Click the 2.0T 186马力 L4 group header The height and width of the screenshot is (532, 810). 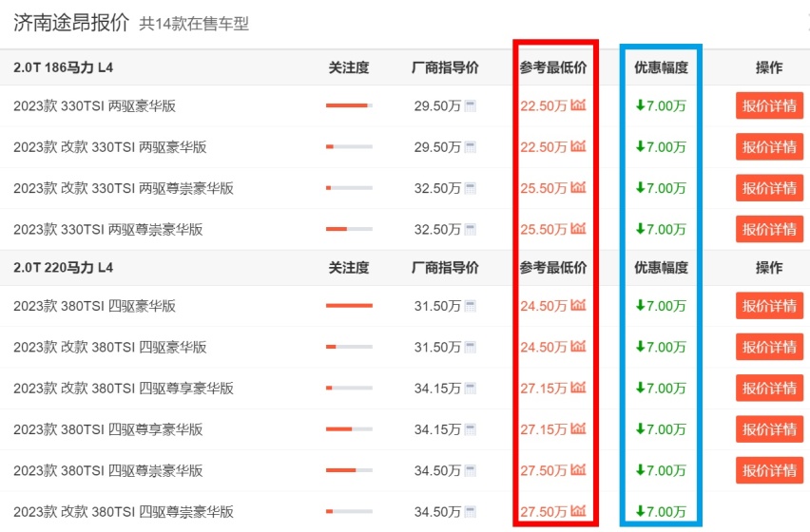point(63,67)
